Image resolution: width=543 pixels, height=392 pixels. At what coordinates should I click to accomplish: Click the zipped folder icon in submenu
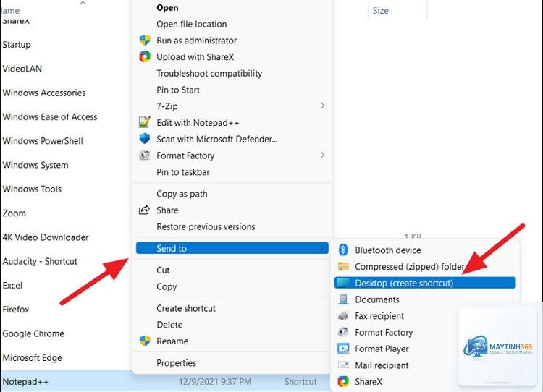point(343,266)
